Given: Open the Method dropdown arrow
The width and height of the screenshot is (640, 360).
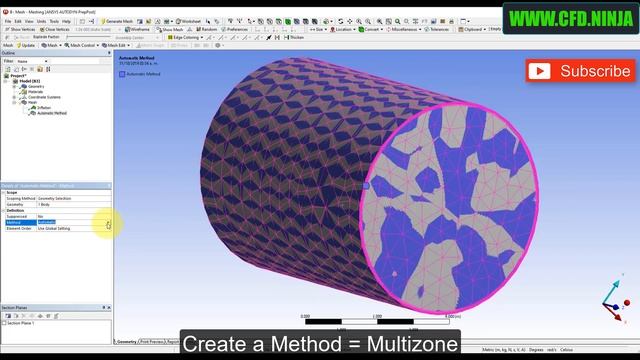Looking at the screenshot, I should (x=108, y=222).
